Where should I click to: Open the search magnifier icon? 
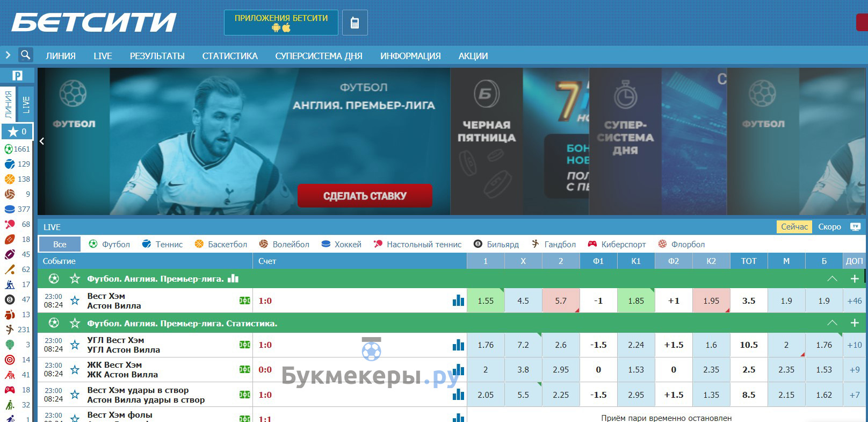pos(25,55)
